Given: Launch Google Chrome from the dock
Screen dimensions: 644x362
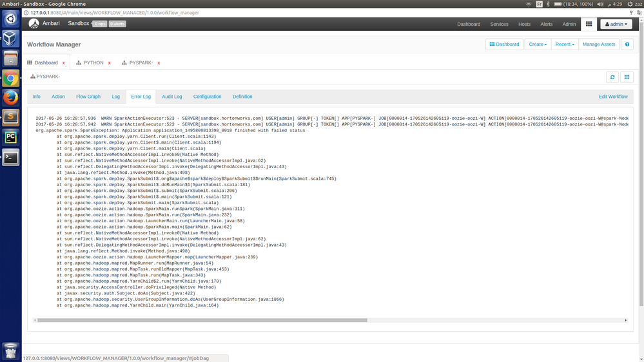Looking at the screenshot, I should (x=11, y=79).
